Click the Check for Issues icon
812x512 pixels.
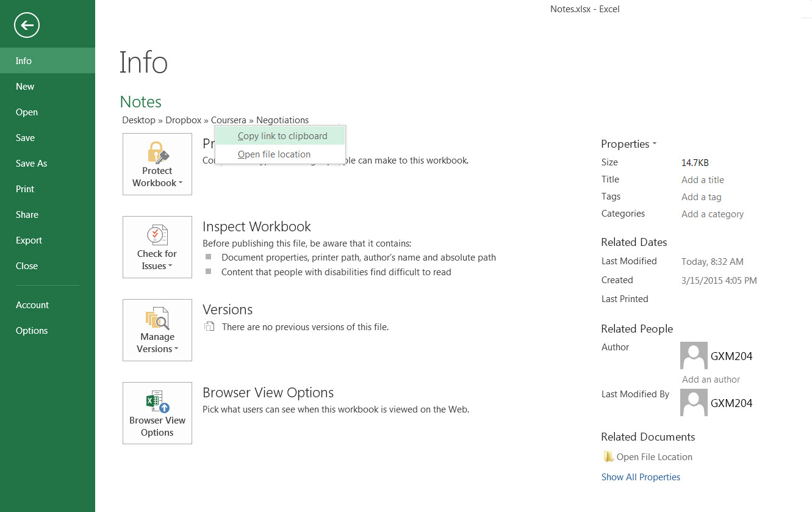157,235
